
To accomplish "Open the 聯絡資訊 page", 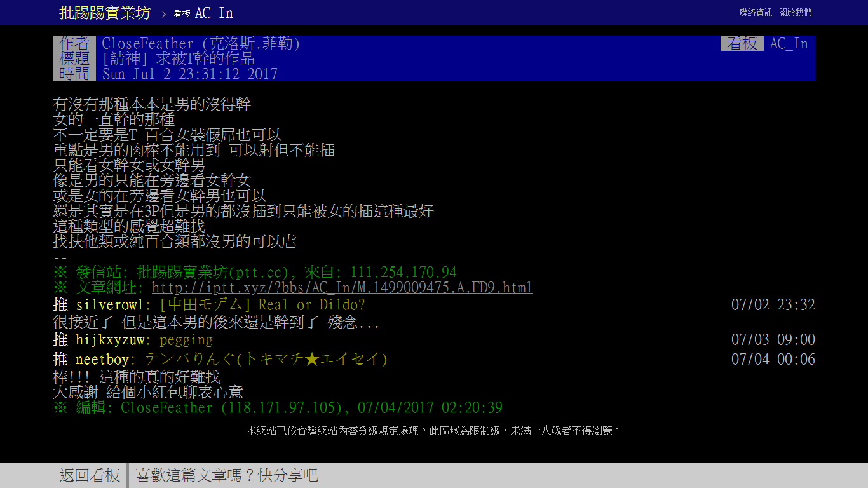I will click(756, 12).
